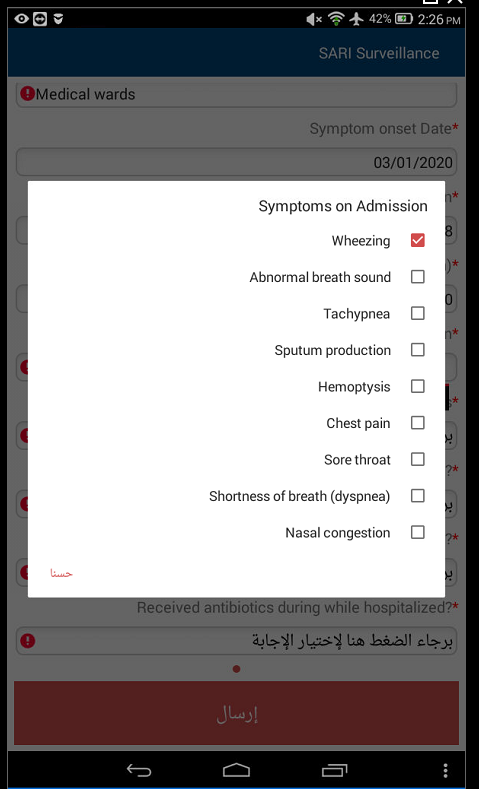The width and height of the screenshot is (479, 789).
Task: Tap the battery indicator icon
Action: coord(404,19)
